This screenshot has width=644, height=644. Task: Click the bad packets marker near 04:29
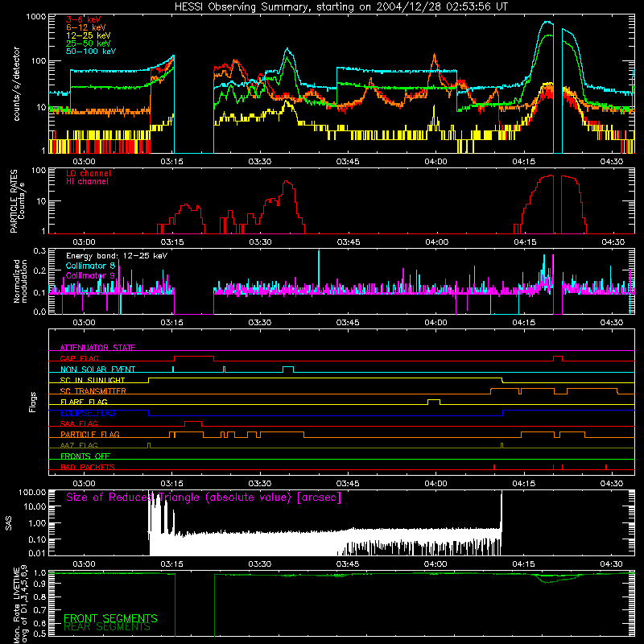click(x=606, y=467)
